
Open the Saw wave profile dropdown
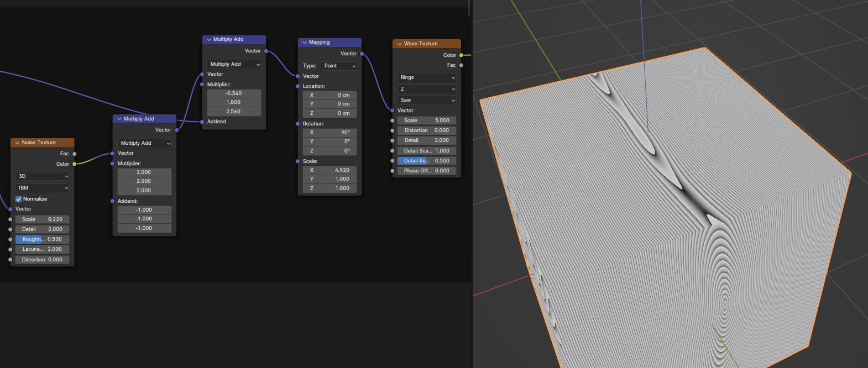[x=427, y=100]
